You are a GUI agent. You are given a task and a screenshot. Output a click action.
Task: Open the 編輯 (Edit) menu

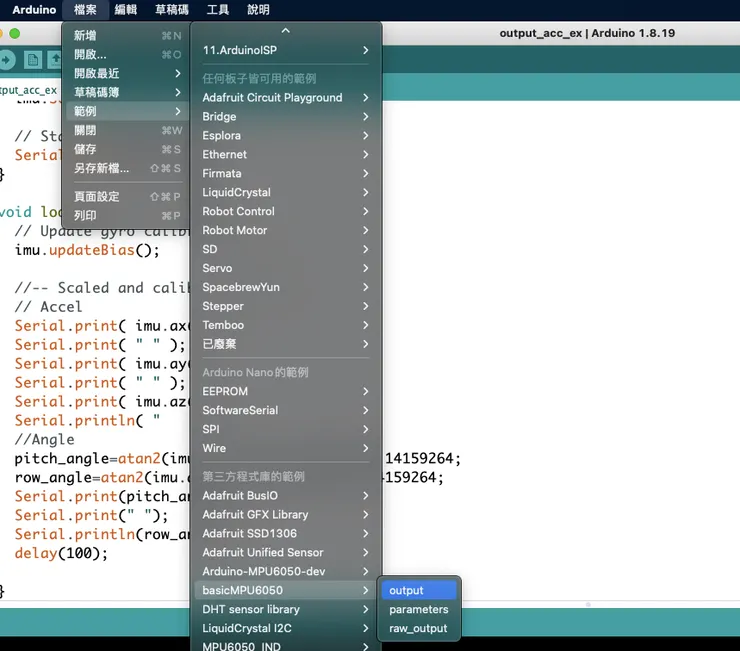pos(126,10)
